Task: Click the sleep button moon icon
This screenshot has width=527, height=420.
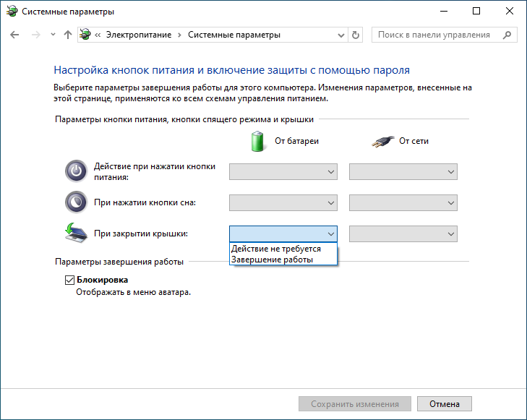Action: coord(75,202)
